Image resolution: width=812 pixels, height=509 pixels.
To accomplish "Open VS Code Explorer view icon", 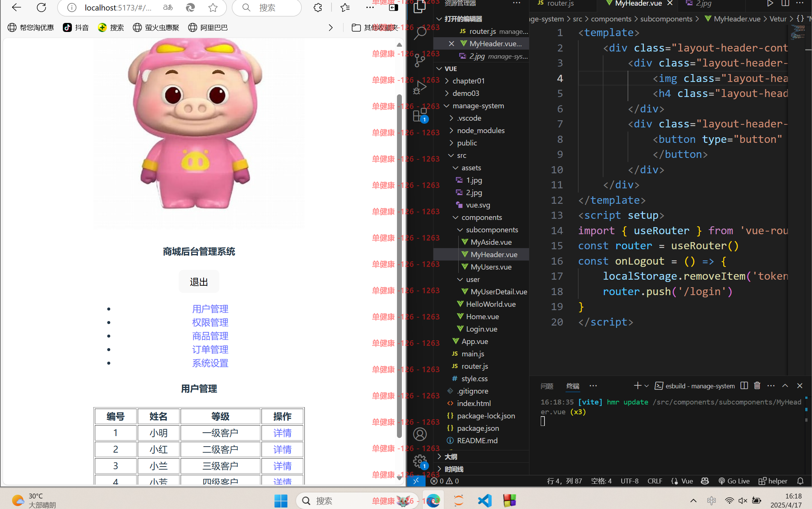I will tap(420, 6).
